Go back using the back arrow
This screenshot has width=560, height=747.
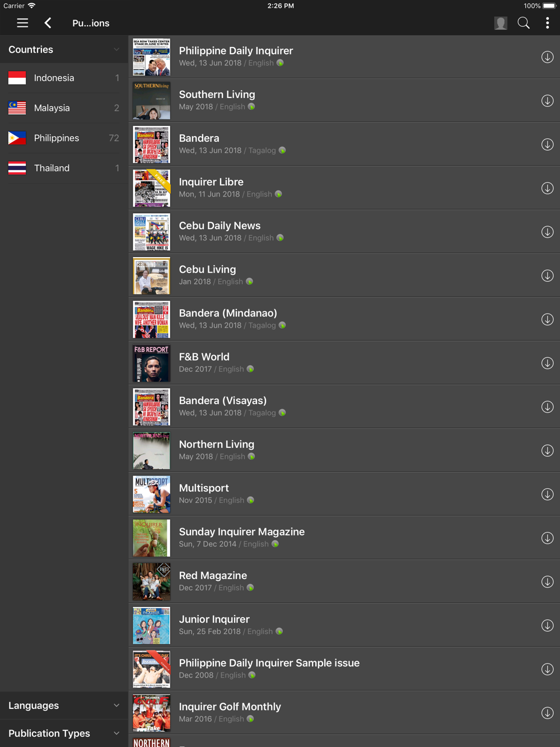pos(48,23)
